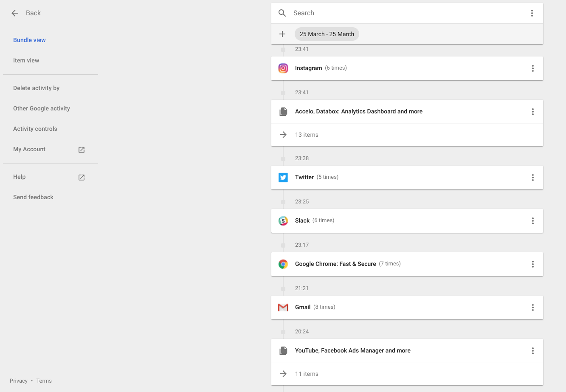Click the Back arrow icon

[x=15, y=13]
